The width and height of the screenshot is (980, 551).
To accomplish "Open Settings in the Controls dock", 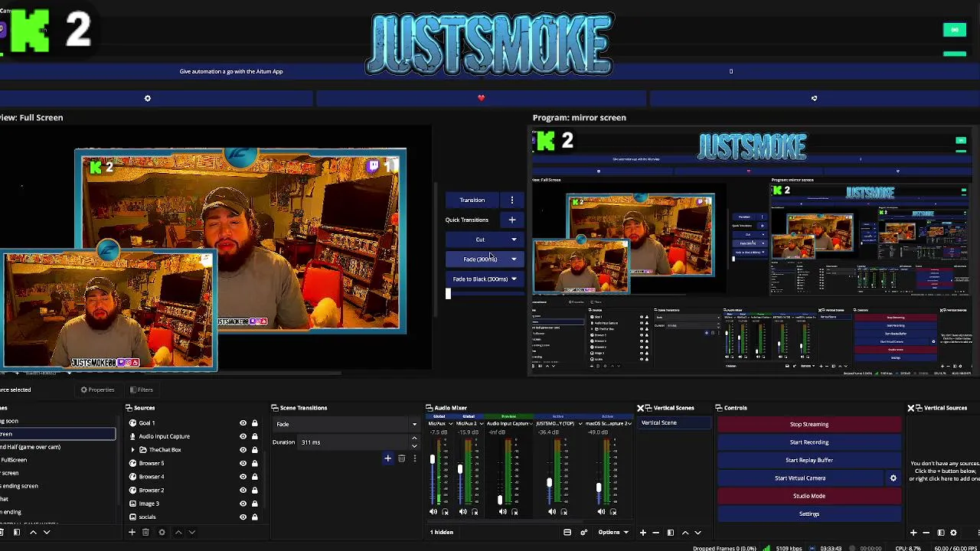I will [809, 514].
